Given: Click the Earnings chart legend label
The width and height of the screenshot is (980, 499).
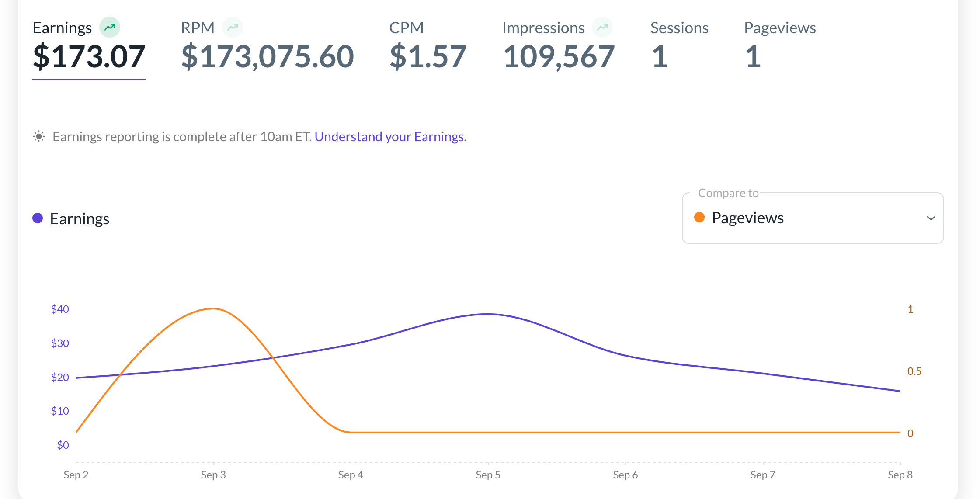Looking at the screenshot, I should coord(80,218).
